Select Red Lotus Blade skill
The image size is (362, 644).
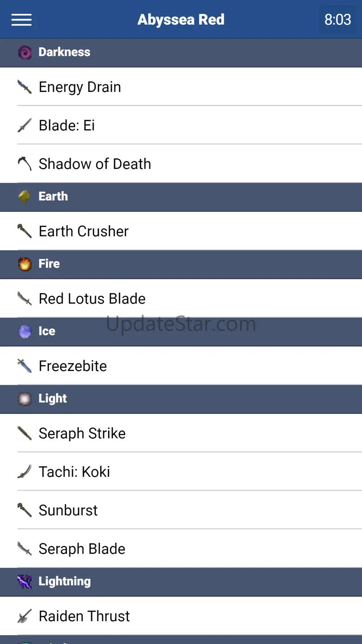[92, 299]
